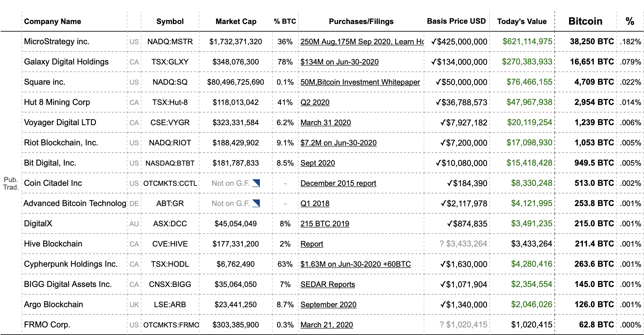Click Galaxy Digital's $270,383,933 today's value

[527, 62]
